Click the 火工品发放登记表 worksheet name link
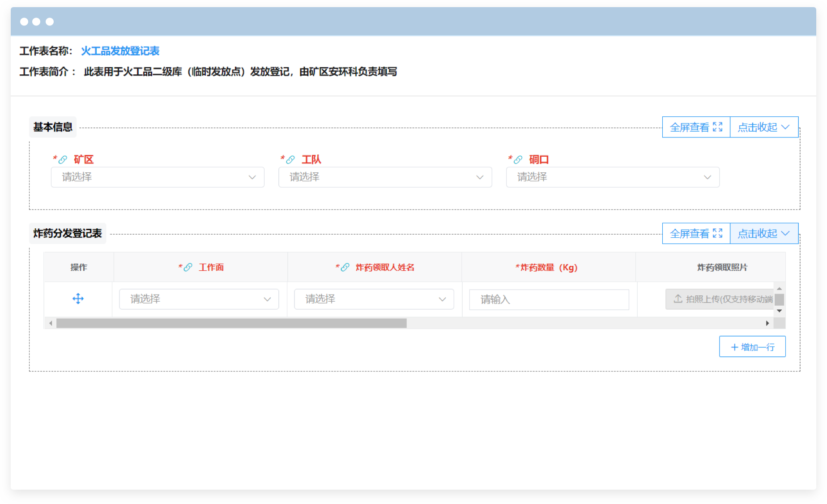The width and height of the screenshot is (827, 504). (120, 51)
